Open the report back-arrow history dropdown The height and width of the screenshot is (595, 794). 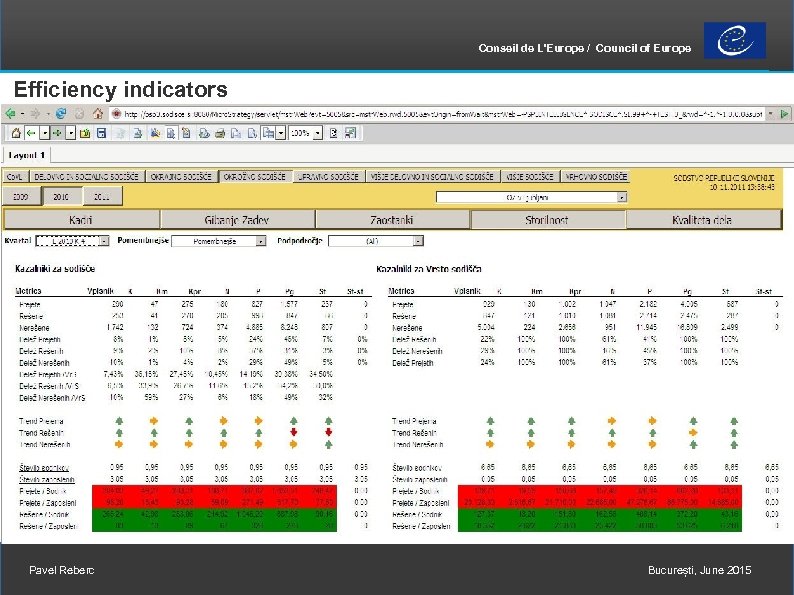tap(45, 133)
